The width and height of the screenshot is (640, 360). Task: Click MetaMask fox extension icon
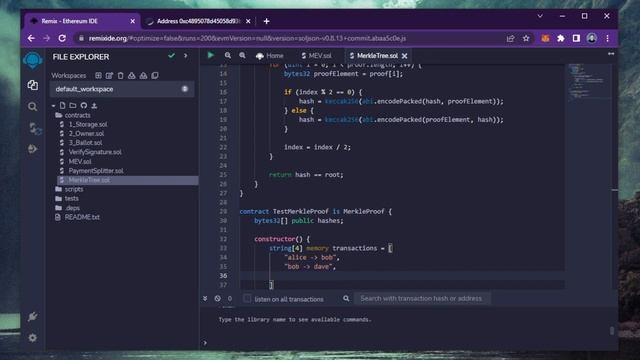(x=545, y=38)
